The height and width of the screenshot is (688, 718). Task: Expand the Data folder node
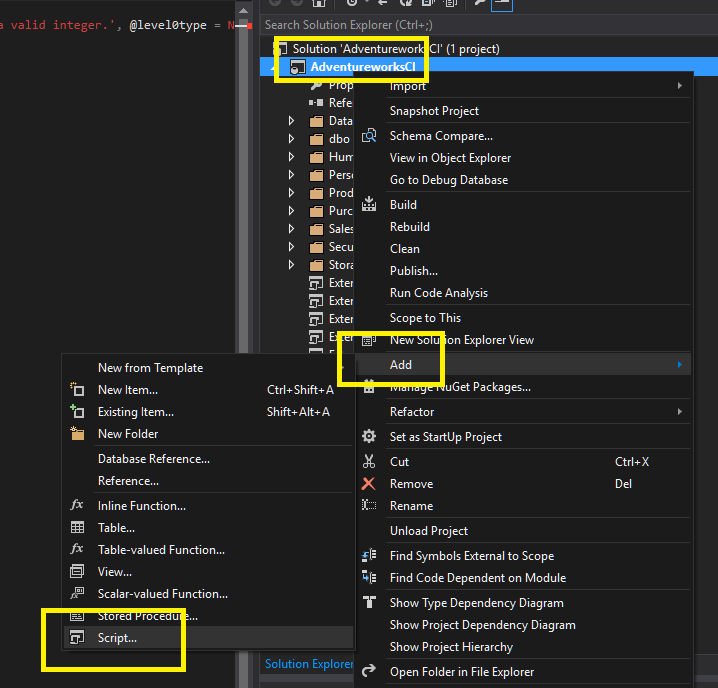tap(291, 121)
